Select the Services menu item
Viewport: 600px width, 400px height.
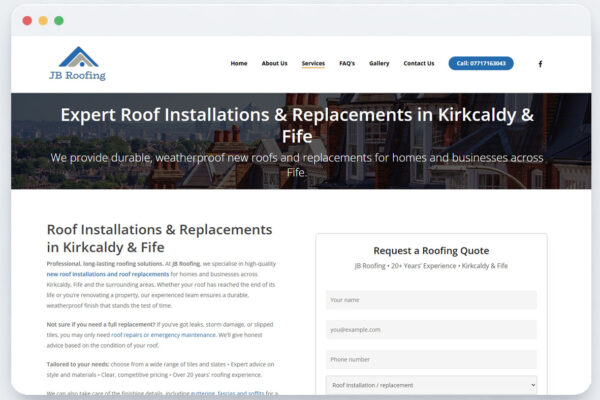click(313, 64)
